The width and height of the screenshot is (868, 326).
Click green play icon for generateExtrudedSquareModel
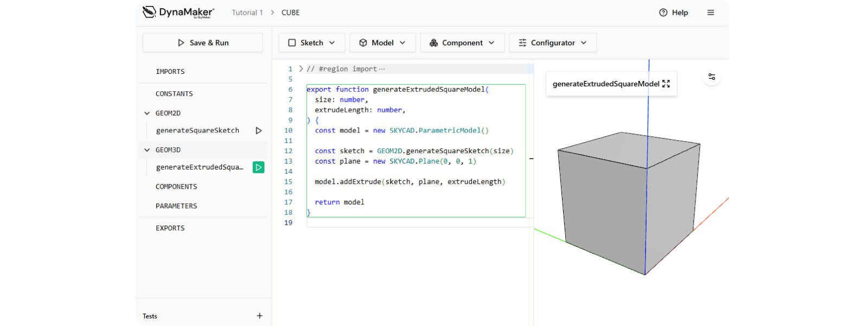coord(259,167)
